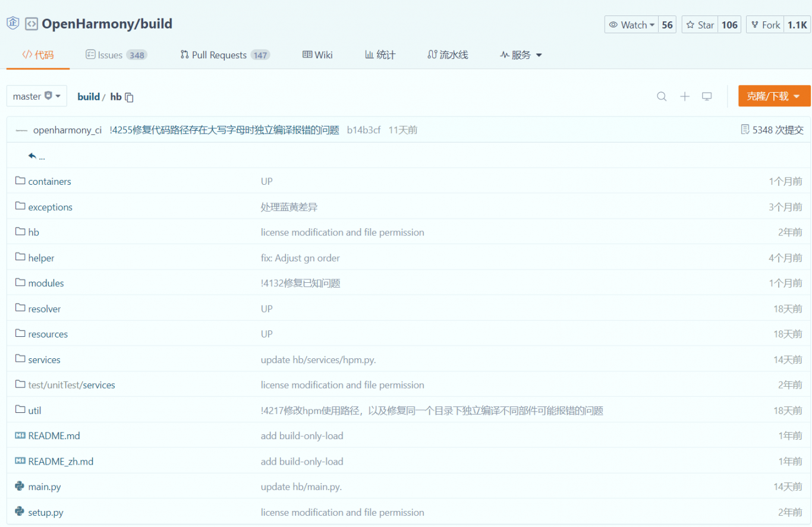Click the markdown icon for README_zh.md

20,461
